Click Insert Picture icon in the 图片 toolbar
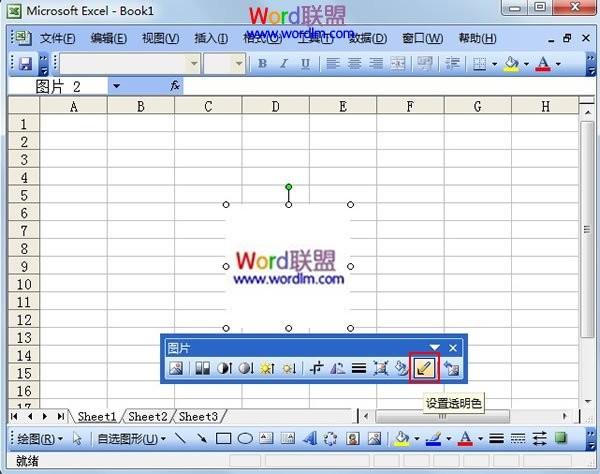 click(x=176, y=368)
